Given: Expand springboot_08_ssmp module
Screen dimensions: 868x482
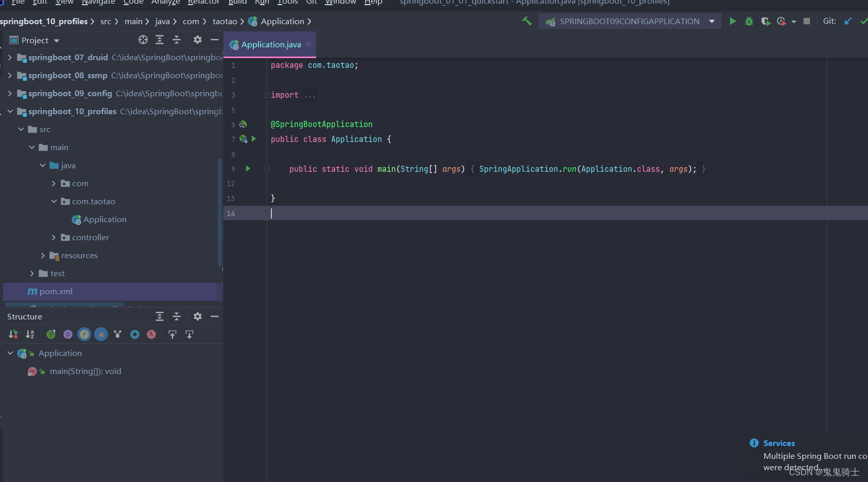Looking at the screenshot, I should [x=10, y=76].
